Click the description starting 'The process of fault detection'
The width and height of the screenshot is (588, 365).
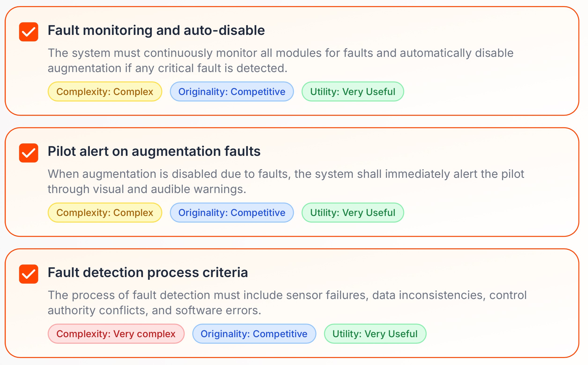point(287,303)
